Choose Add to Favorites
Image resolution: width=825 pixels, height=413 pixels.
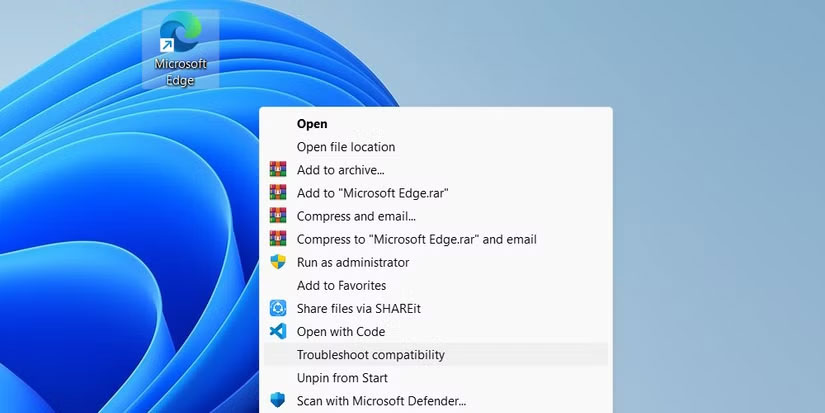pyautogui.click(x=341, y=286)
